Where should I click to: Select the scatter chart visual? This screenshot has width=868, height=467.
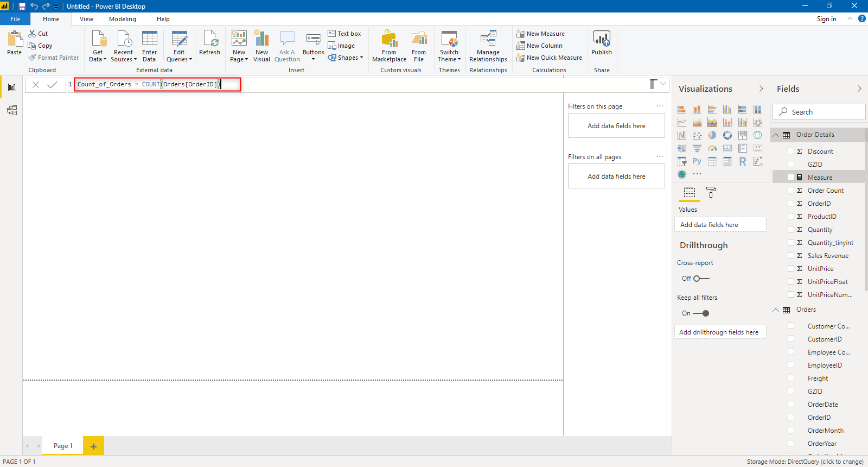(697, 135)
